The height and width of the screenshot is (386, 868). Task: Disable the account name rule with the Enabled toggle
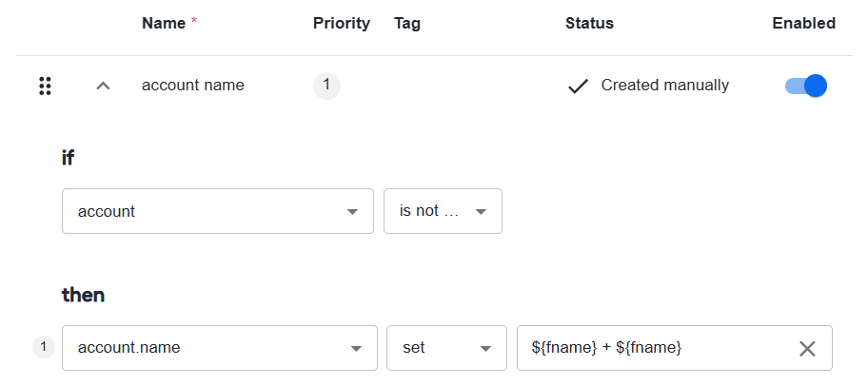click(x=806, y=86)
